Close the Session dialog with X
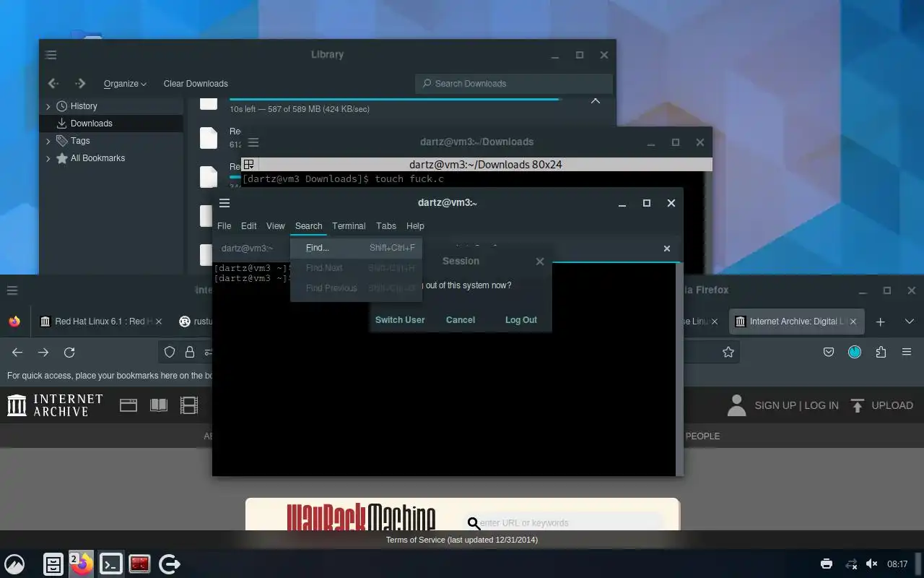Viewport: 924px width, 578px height. [540, 262]
